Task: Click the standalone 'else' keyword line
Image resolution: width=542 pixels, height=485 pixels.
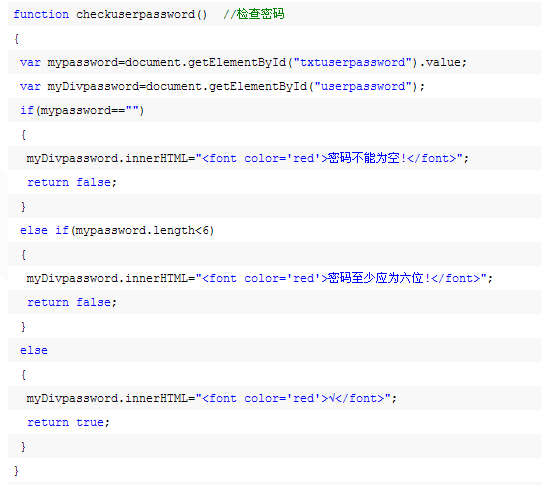Action: click(34, 351)
